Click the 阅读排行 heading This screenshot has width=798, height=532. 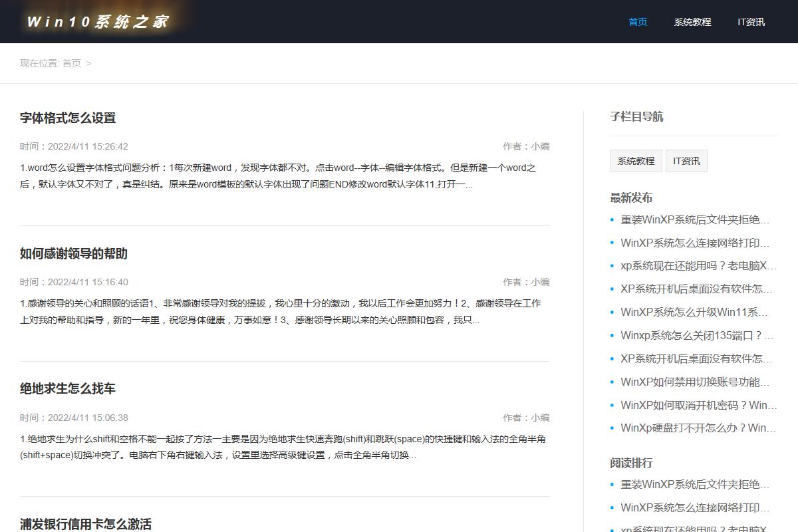(x=631, y=463)
